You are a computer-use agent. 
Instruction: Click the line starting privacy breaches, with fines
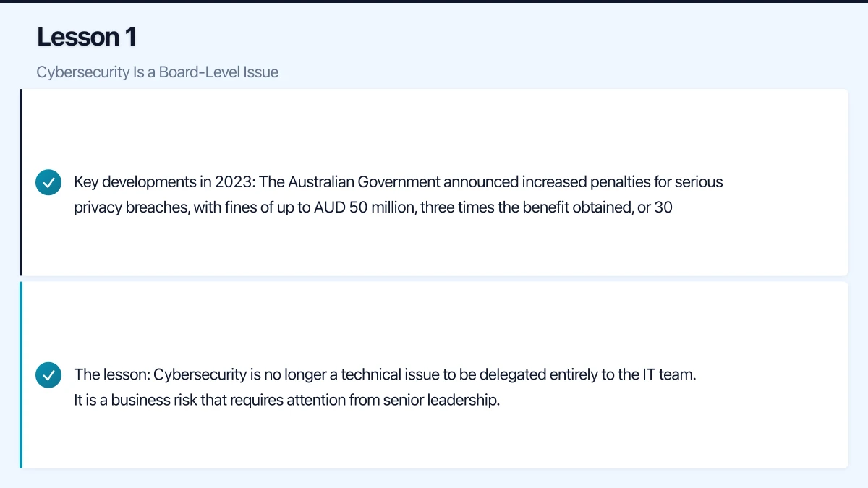click(373, 207)
